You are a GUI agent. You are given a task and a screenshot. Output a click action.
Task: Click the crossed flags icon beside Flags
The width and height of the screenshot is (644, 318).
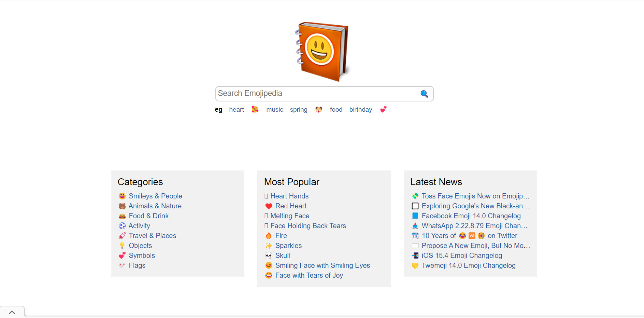pos(122,265)
